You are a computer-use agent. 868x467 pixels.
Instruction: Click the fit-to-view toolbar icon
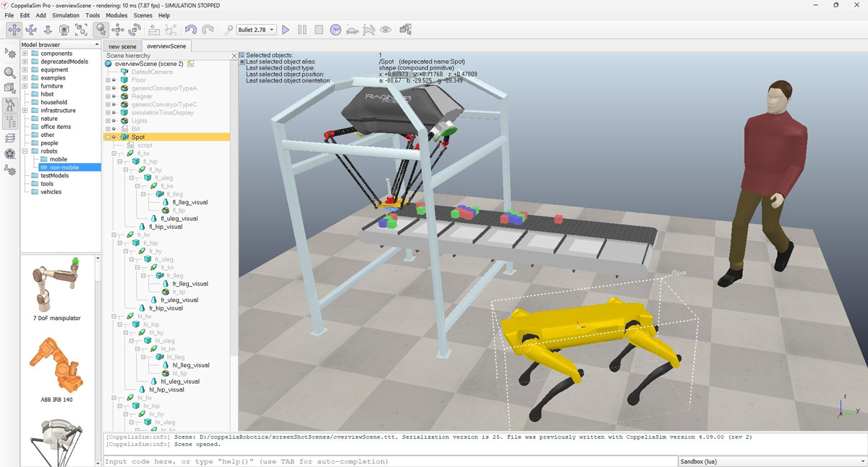[81, 30]
